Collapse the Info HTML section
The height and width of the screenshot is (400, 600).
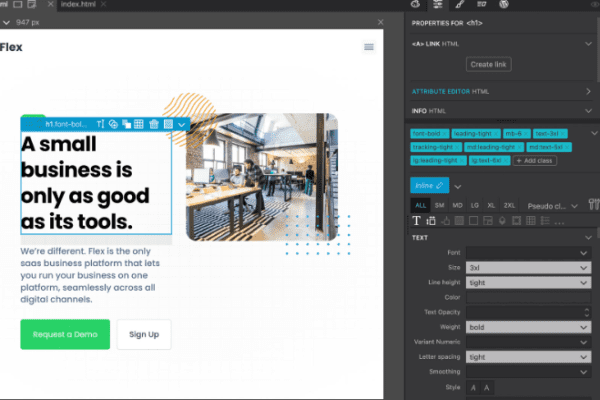click(588, 111)
